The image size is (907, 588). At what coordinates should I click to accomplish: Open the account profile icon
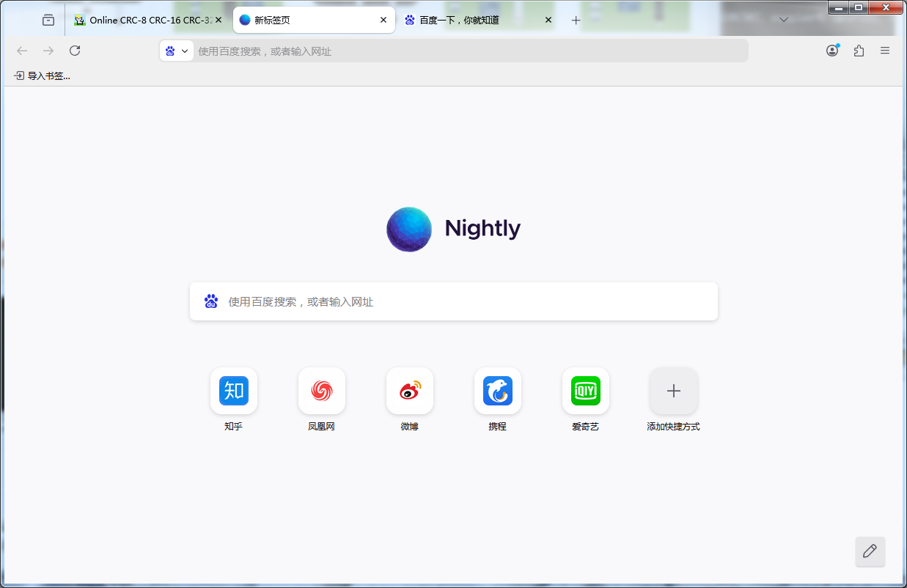[832, 51]
